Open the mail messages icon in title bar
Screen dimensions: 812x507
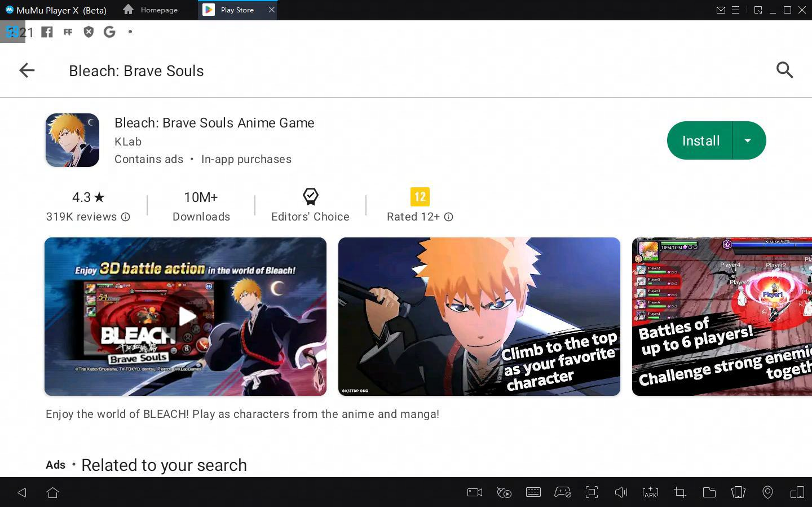tap(721, 10)
